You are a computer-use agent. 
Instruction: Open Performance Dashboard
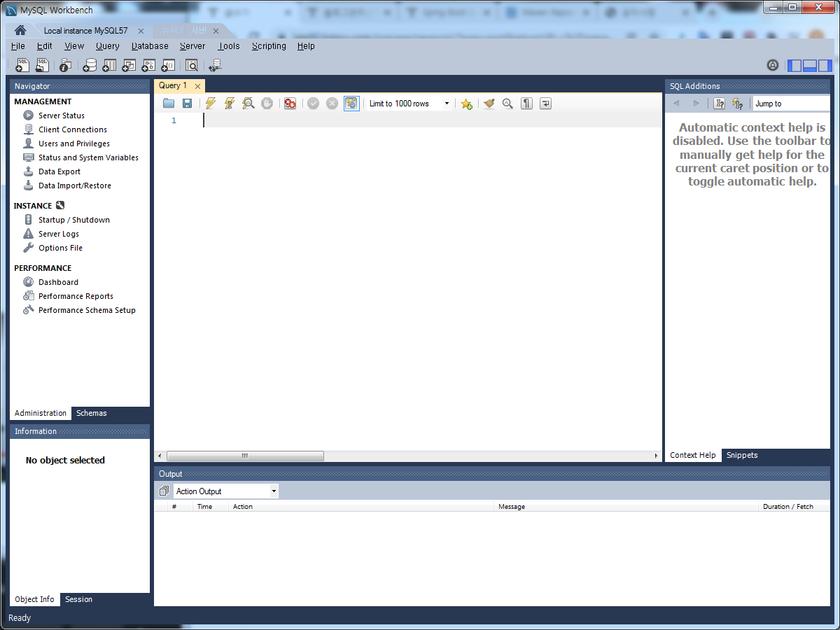58,282
